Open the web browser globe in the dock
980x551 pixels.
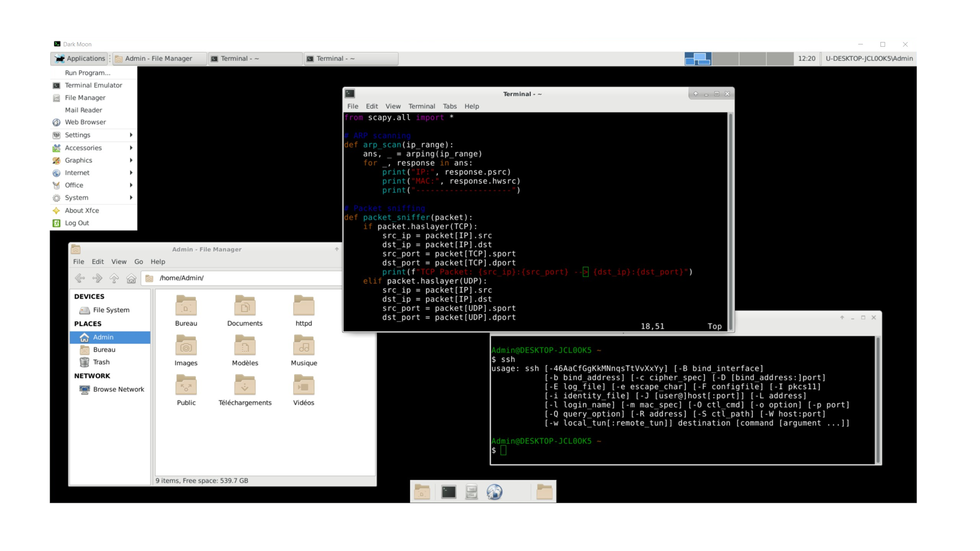point(494,492)
